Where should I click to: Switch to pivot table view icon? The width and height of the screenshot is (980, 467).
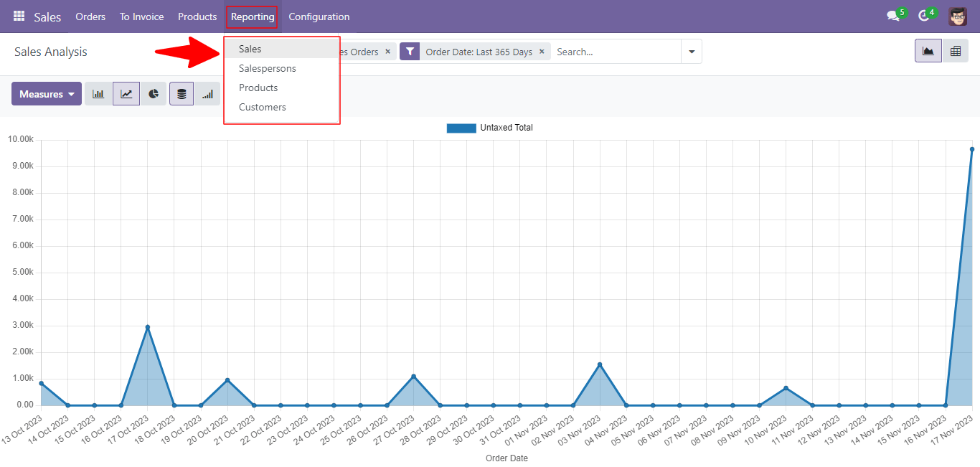click(955, 51)
